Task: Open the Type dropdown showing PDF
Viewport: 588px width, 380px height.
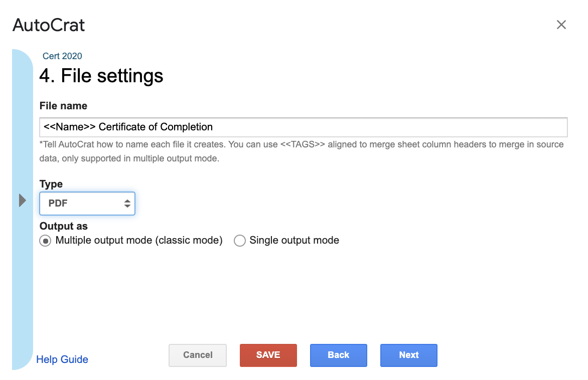Action: coord(87,204)
